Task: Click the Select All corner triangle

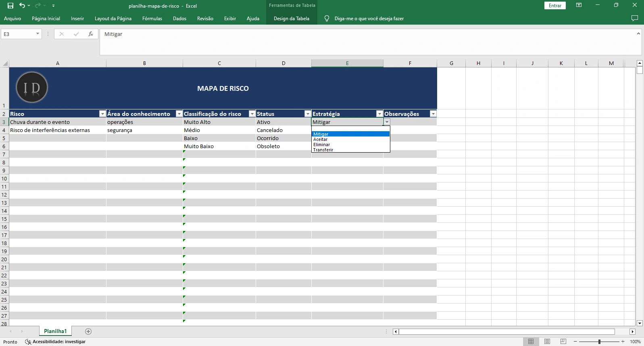Action: (5, 63)
